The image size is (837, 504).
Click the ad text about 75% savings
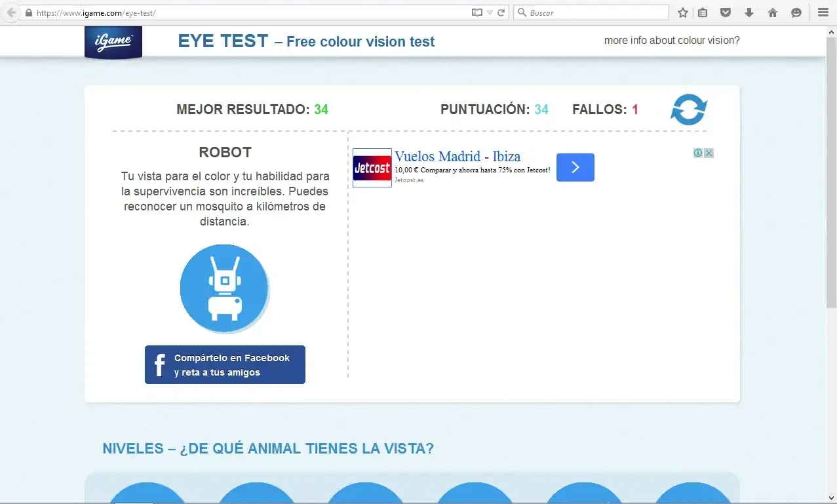click(472, 170)
